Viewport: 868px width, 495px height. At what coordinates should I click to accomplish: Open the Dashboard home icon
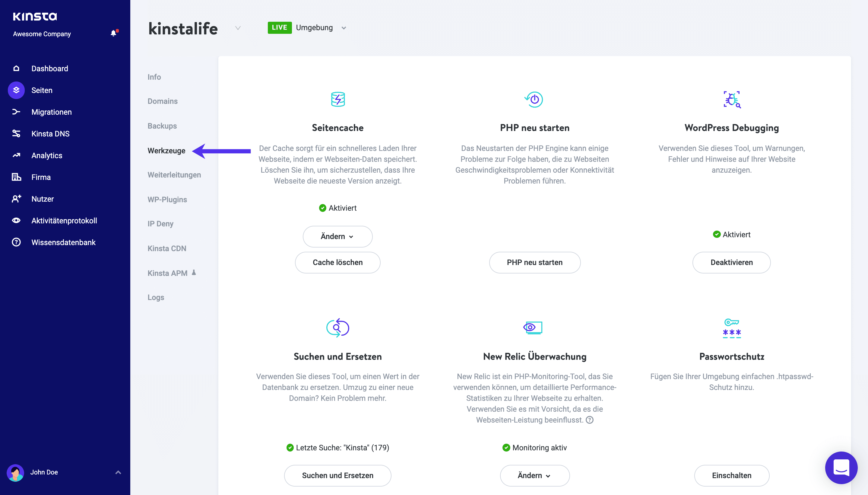coord(16,68)
